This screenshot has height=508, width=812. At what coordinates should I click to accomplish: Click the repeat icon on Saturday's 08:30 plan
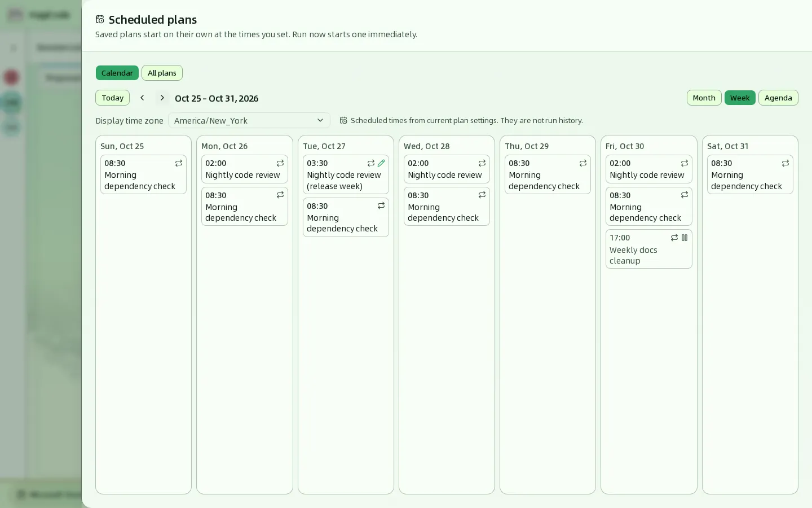[785, 163]
